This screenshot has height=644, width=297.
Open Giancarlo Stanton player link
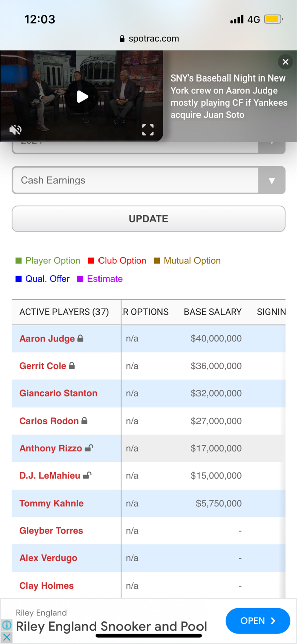[58, 393]
